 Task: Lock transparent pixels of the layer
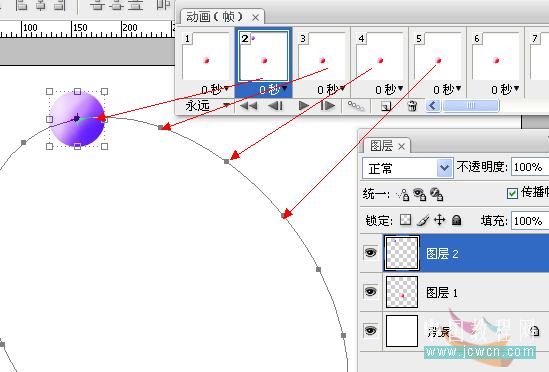click(x=405, y=220)
